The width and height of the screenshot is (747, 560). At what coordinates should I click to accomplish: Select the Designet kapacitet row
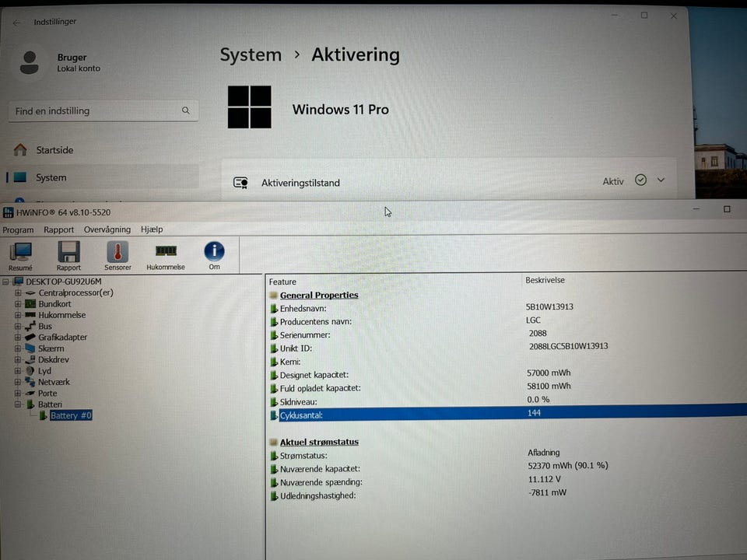point(507,374)
